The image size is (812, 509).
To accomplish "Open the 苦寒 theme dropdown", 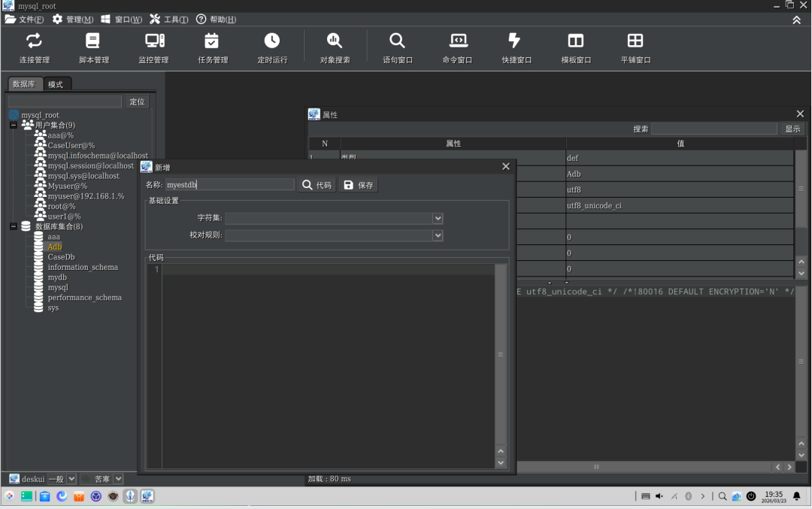I will (118, 479).
